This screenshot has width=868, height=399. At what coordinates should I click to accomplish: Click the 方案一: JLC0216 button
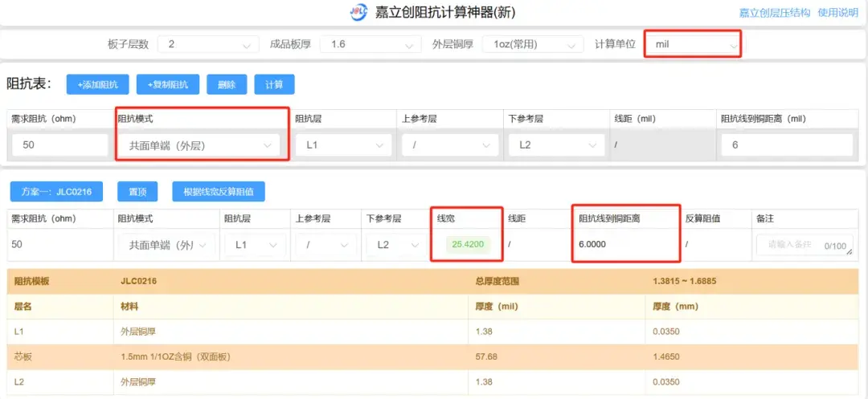[56, 192]
